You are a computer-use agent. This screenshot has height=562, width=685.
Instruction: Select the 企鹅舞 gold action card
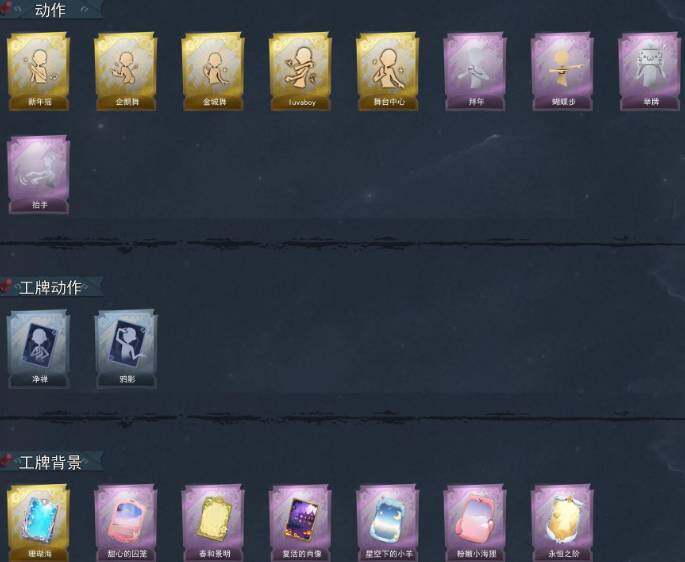126,71
